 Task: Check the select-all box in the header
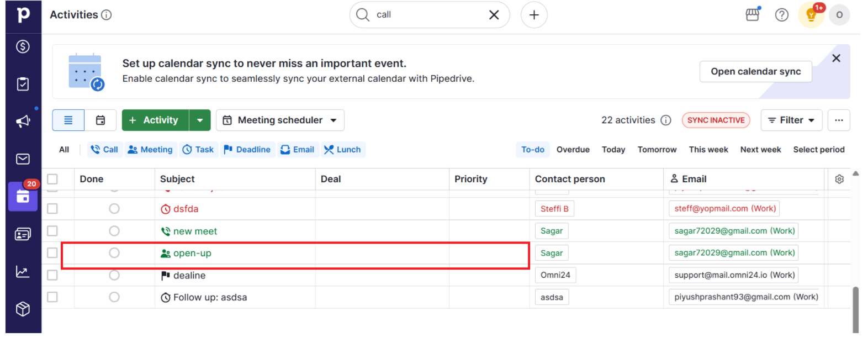point(52,179)
